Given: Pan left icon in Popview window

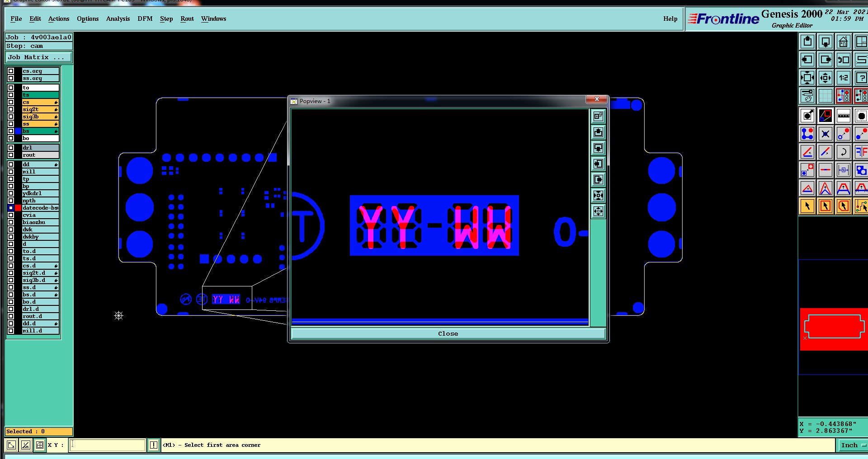Looking at the screenshot, I should coord(598,164).
